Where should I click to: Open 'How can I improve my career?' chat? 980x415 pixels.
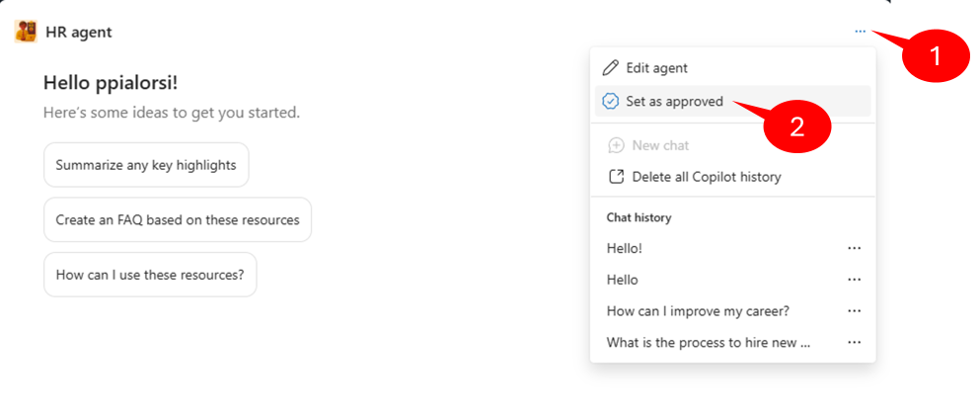(698, 311)
